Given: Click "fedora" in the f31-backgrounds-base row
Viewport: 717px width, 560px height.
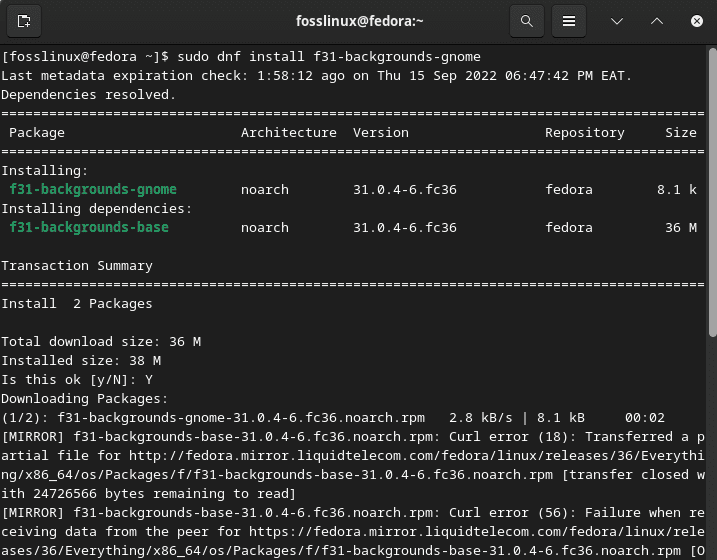Looking at the screenshot, I should tap(569, 227).
